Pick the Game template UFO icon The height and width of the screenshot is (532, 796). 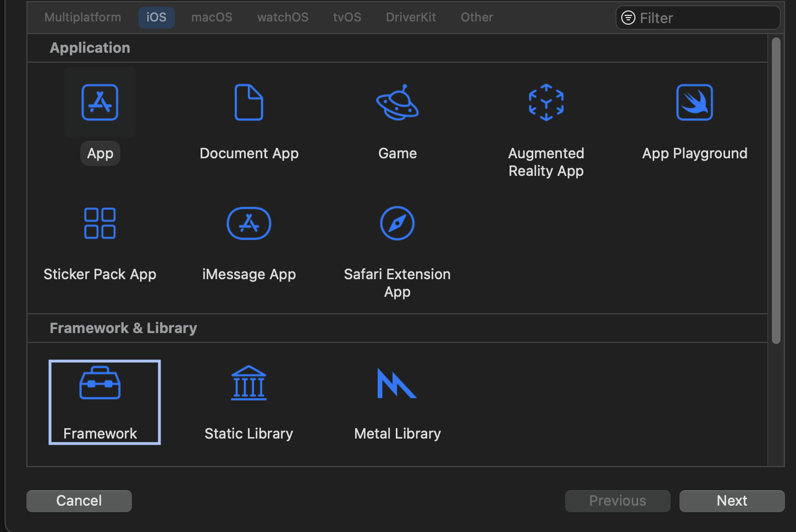tap(397, 102)
